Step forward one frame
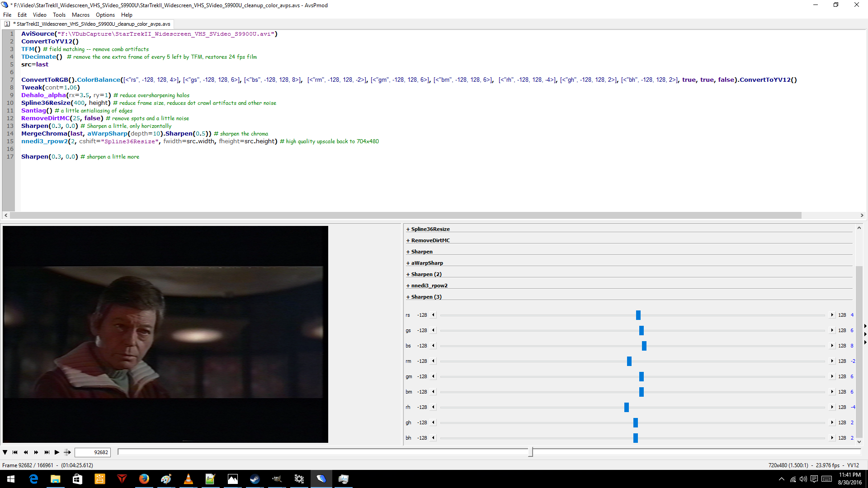Viewport: 868px width, 488px height. coord(36,452)
